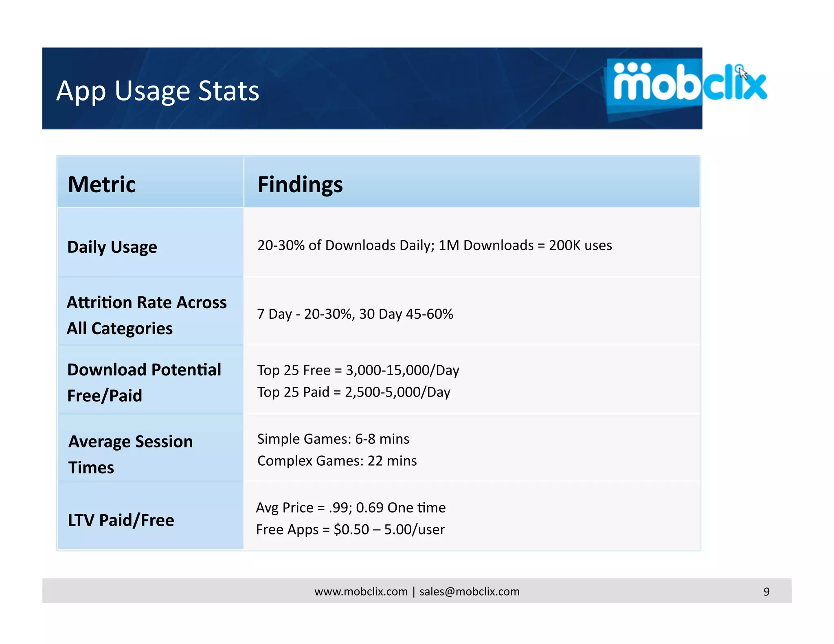
Task: Select the 'Average Session Times' cell
Action: point(150,449)
